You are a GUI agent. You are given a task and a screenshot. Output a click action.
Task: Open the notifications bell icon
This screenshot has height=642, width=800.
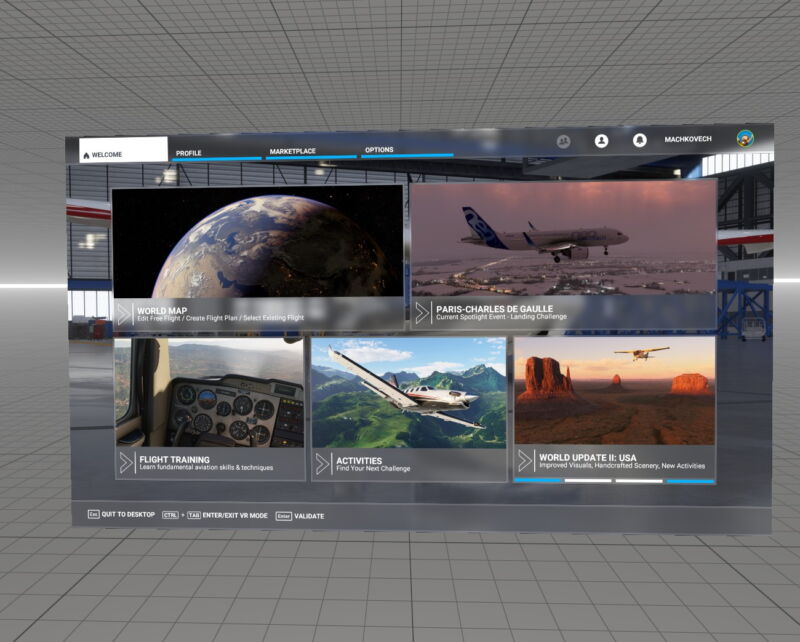638,140
